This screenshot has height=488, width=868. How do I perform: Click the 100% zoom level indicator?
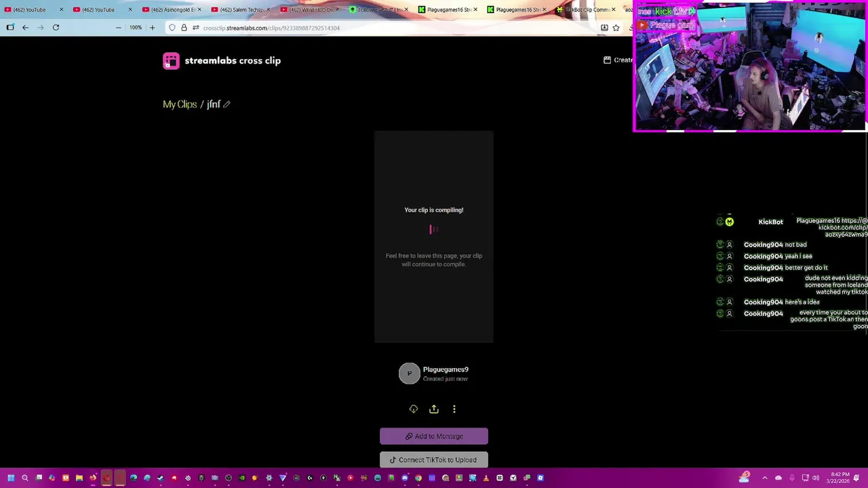(136, 28)
